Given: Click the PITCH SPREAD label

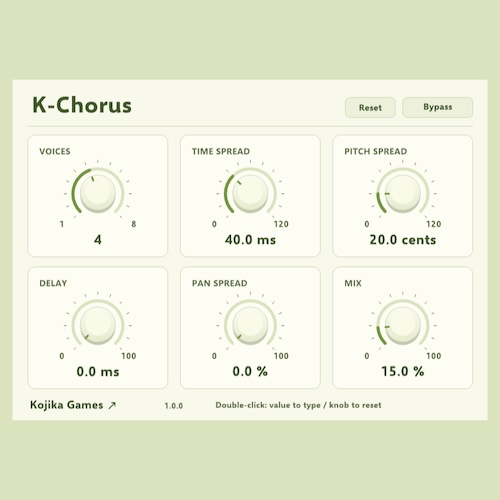Looking at the screenshot, I should click(x=376, y=151).
